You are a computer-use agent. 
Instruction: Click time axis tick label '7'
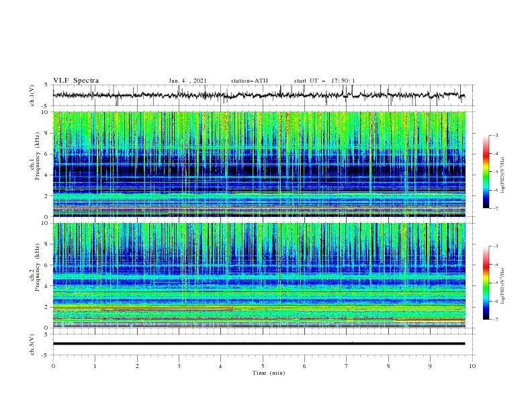(x=347, y=366)
